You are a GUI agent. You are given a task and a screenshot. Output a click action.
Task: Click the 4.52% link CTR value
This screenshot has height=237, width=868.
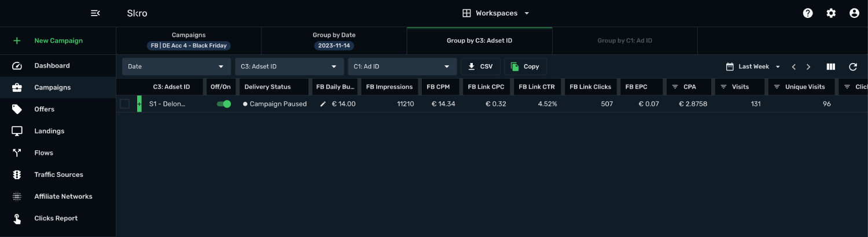547,104
